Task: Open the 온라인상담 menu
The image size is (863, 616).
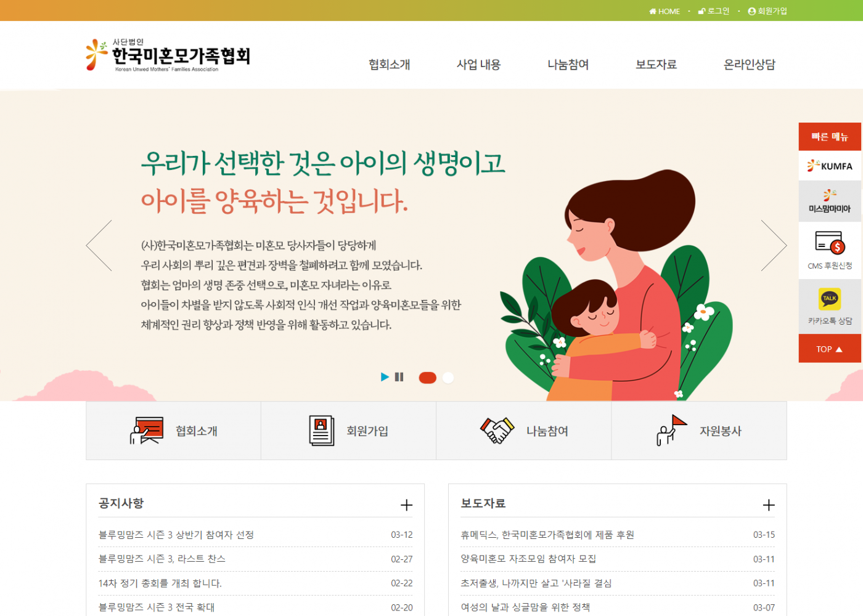Action: point(750,64)
